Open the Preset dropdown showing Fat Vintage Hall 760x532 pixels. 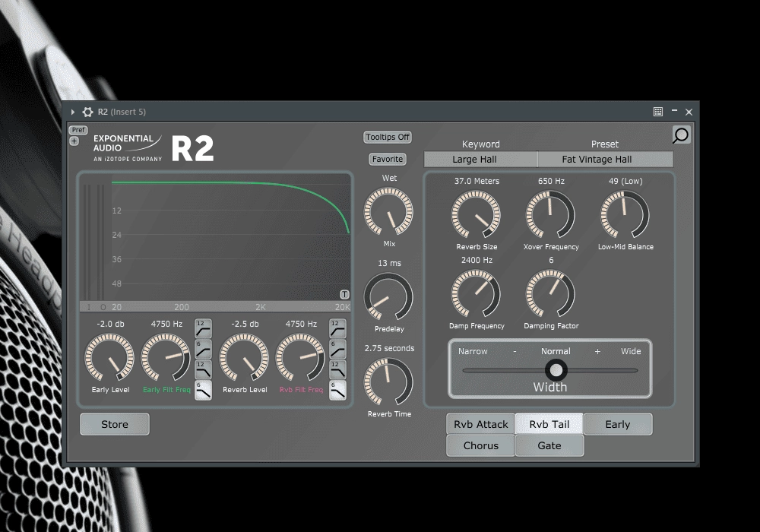pos(605,160)
